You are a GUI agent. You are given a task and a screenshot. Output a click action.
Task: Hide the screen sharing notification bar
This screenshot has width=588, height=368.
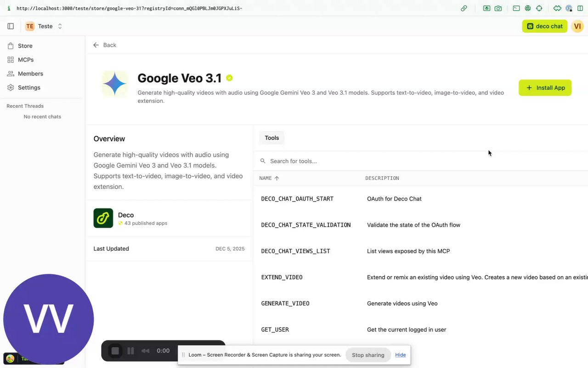(401, 355)
